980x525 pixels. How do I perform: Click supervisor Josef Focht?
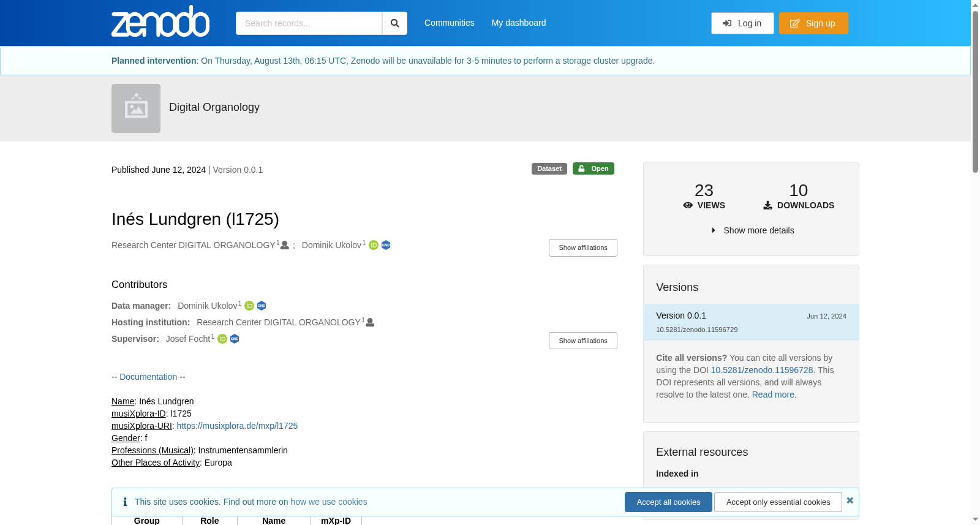188,339
